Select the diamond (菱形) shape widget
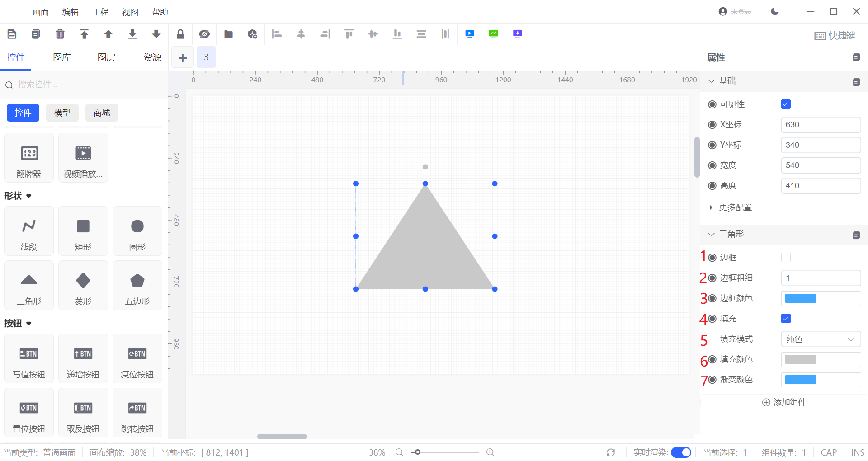This screenshot has height=461, width=868. click(x=83, y=285)
